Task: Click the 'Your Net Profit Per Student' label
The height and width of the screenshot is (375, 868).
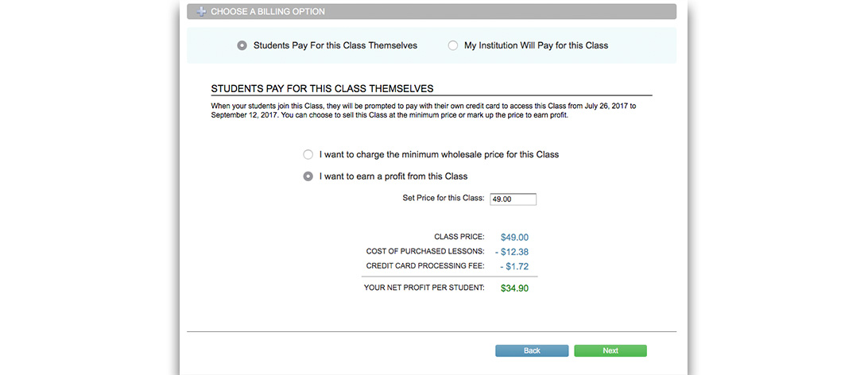Action: click(424, 288)
